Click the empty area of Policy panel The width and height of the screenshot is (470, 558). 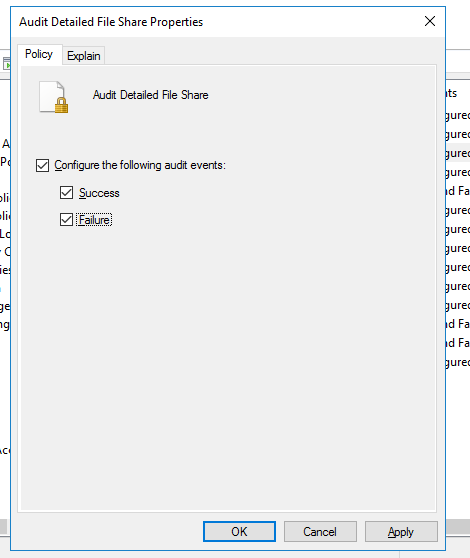228,356
